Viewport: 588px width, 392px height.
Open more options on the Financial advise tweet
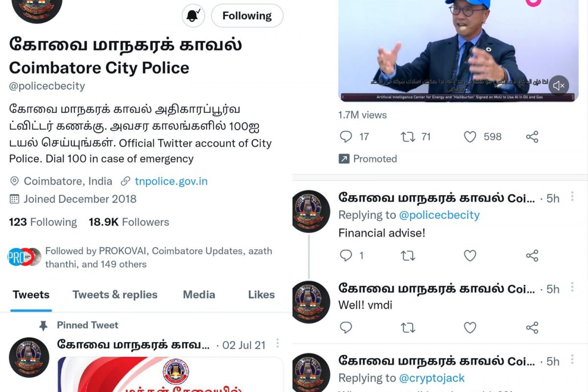[x=571, y=196]
